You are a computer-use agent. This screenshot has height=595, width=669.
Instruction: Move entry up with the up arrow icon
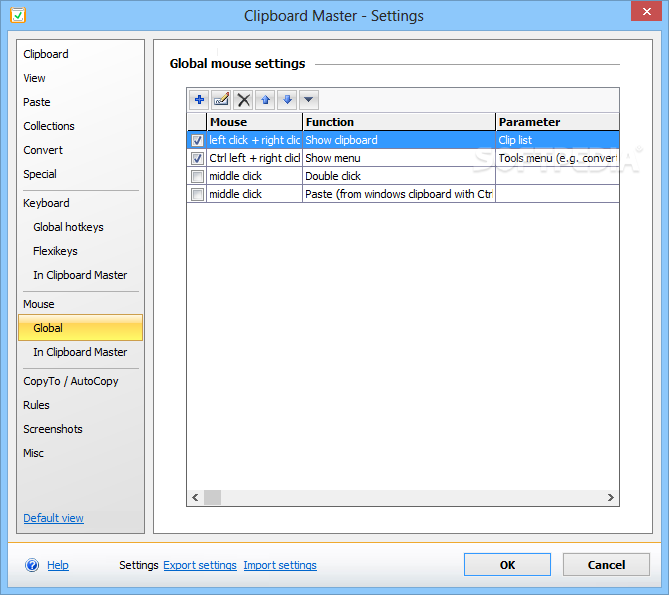tap(265, 100)
